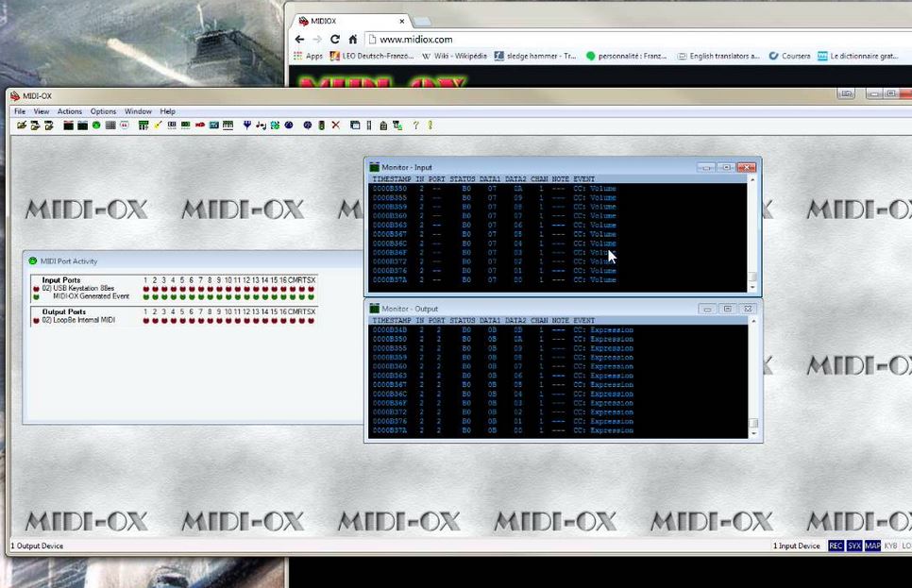Image resolution: width=912 pixels, height=588 pixels.
Task: Reload the midiox.com page in Chrome
Action: point(335,39)
